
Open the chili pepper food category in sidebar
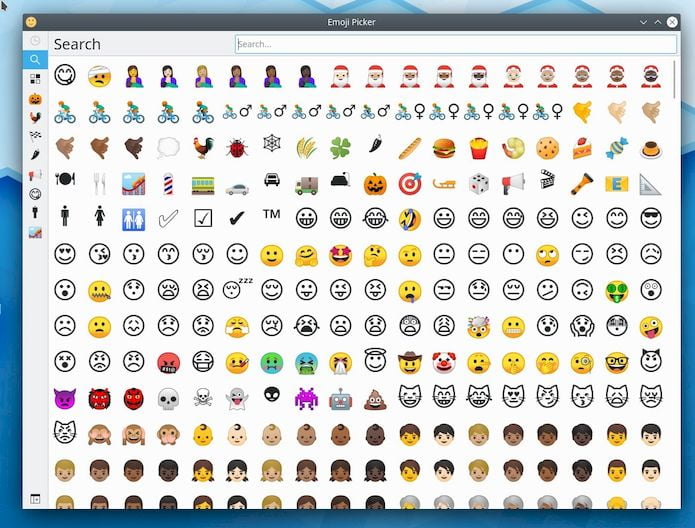(x=35, y=155)
